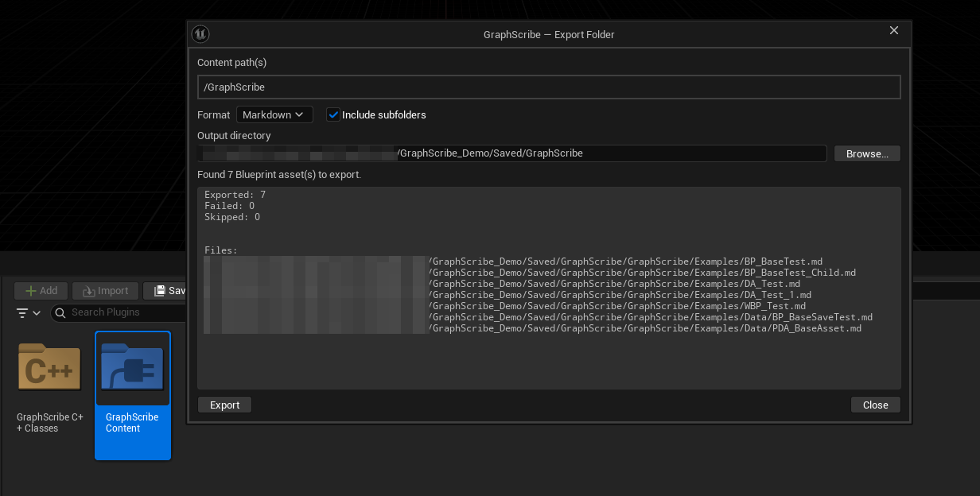The height and width of the screenshot is (496, 980).
Task: Click the WBP_Test.md file line
Action: click(x=504, y=306)
